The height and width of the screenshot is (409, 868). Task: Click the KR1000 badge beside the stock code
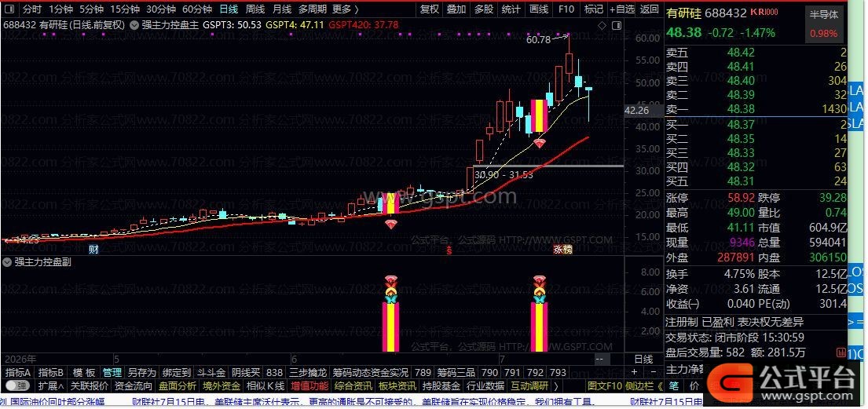(x=766, y=12)
